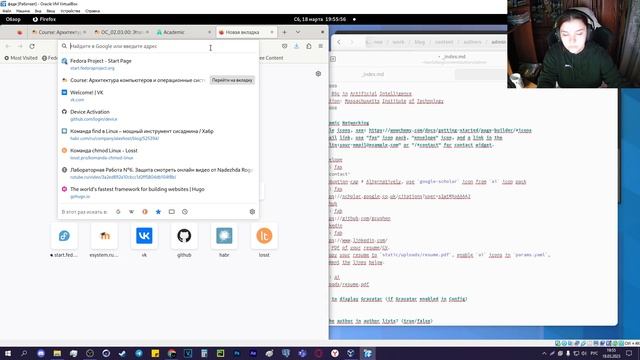Click the Перейти на вкладку button
Image resolution: width=640 pixels, height=360 pixels.
232,80
